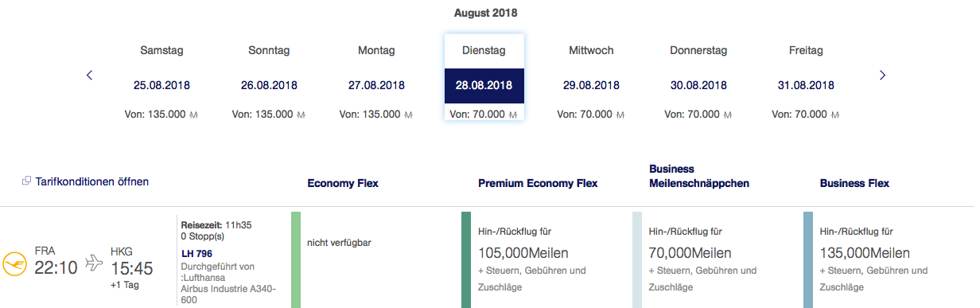The height and width of the screenshot is (308, 980).
Task: Click the popup icon beside Tarifkonditionen öffnen
Action: coord(26,181)
